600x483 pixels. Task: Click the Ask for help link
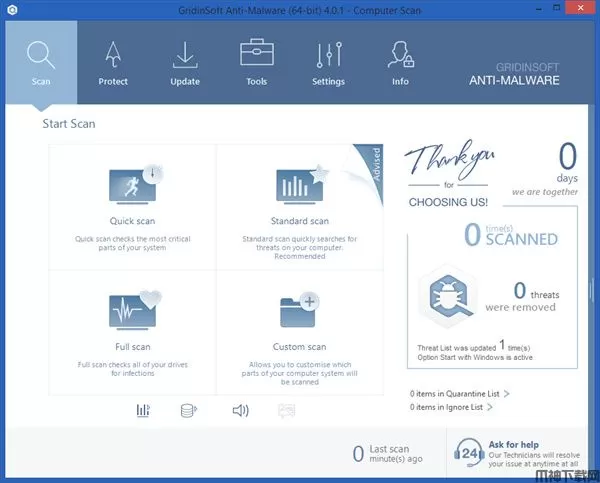point(514,445)
